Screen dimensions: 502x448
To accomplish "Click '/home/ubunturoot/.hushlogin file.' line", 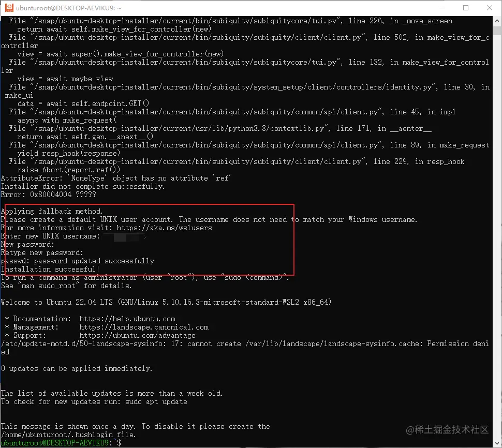I will (68, 435).
